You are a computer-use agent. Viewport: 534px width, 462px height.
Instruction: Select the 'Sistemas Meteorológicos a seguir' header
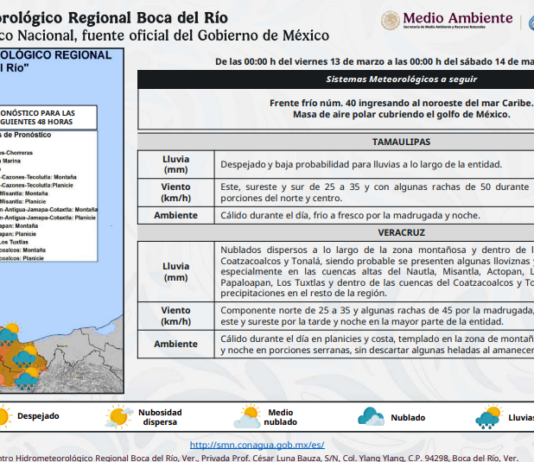[401, 79]
